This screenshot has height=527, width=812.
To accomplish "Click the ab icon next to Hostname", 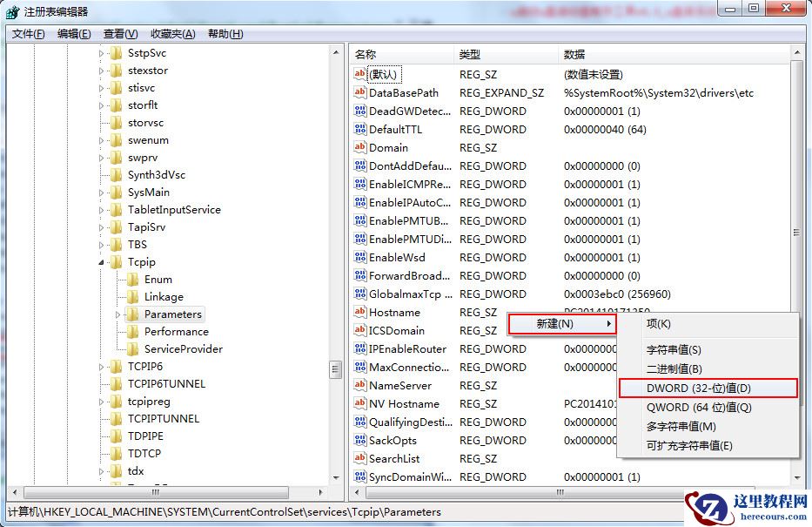I will 360,312.
